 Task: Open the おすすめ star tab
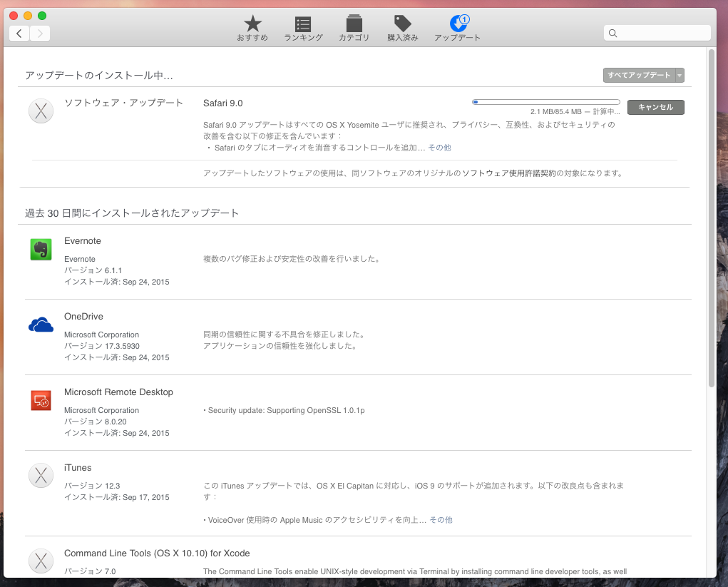pos(252,29)
